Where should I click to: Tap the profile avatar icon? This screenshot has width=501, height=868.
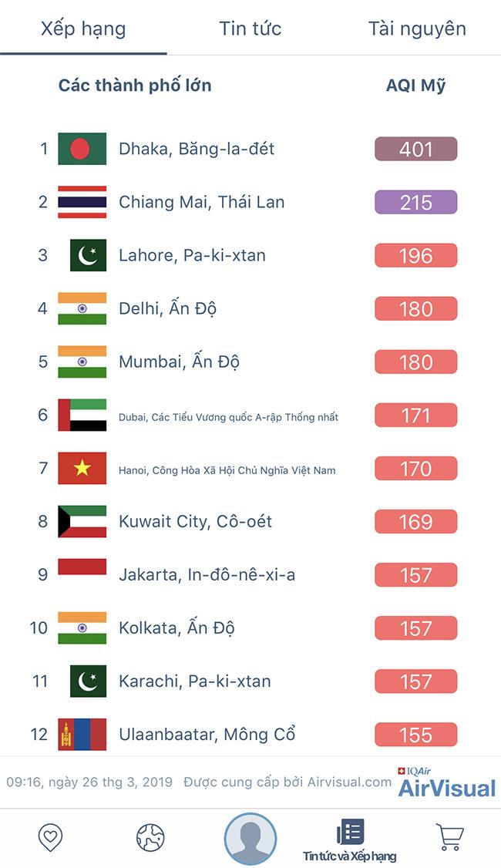pyautogui.click(x=250, y=839)
